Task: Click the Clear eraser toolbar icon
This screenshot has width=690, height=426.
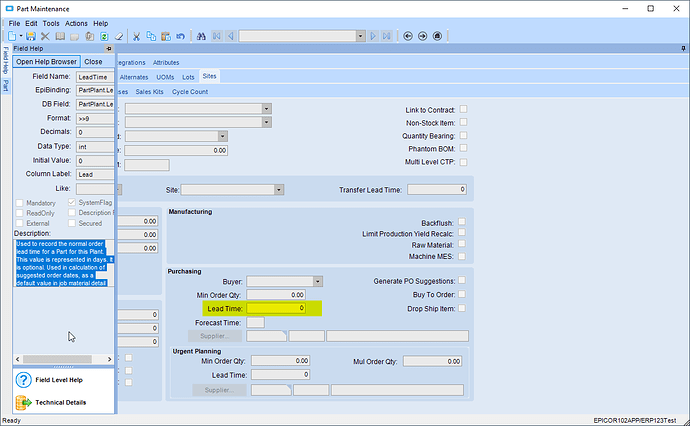Action: (x=118, y=36)
